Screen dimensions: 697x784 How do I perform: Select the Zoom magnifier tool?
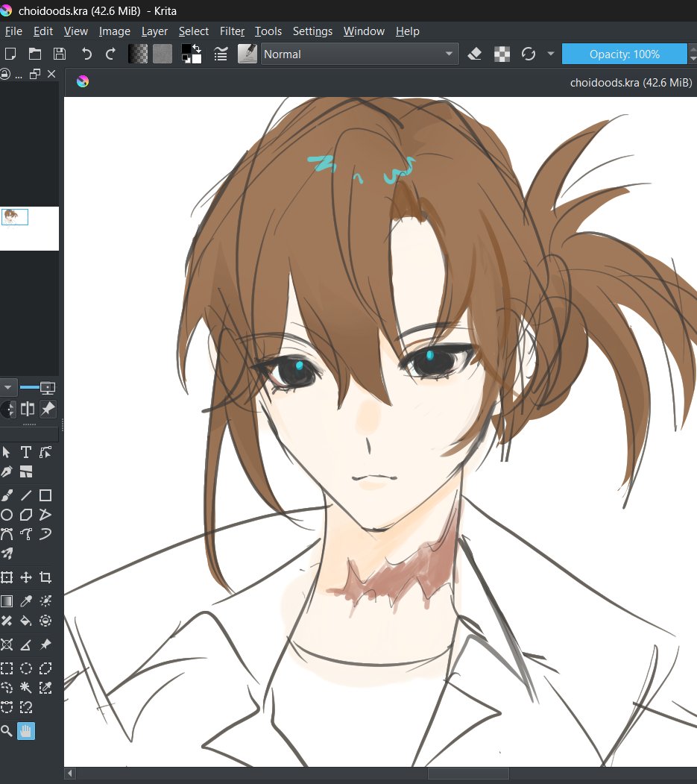click(7, 732)
